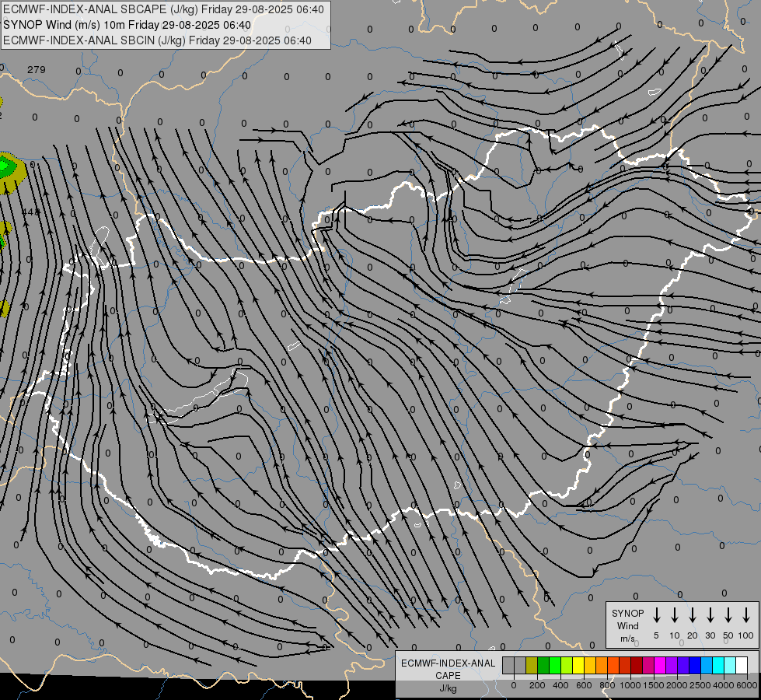761x700 pixels.
Task: Click the 279 value on the map
Action: [x=37, y=69]
